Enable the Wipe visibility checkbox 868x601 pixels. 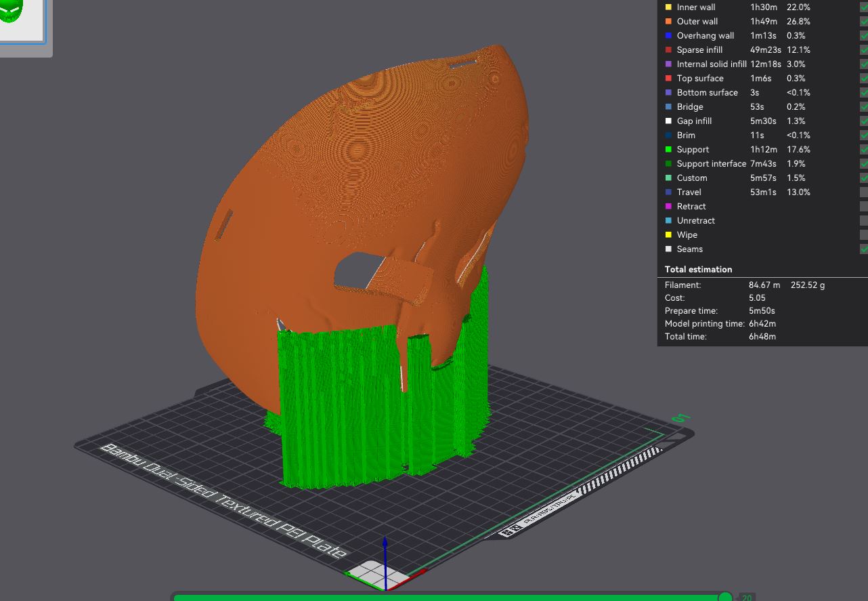coord(863,235)
